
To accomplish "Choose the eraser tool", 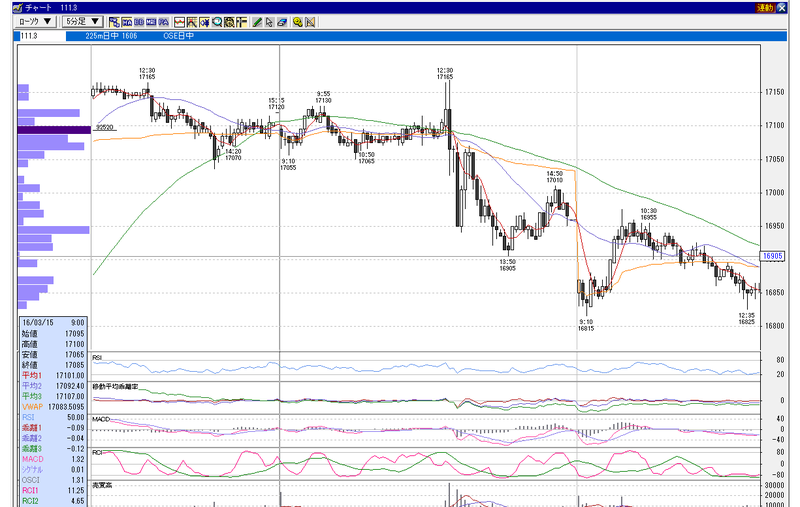I will (x=282, y=22).
